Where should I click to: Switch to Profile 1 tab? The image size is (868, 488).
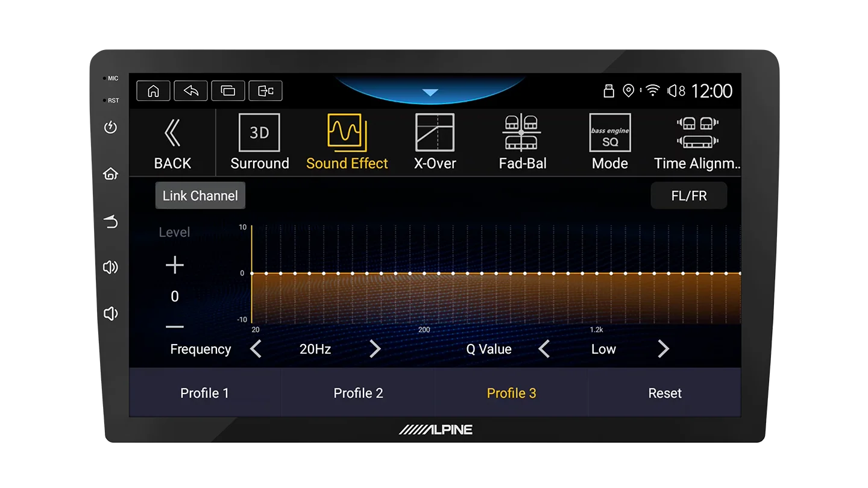pyautogui.click(x=205, y=393)
